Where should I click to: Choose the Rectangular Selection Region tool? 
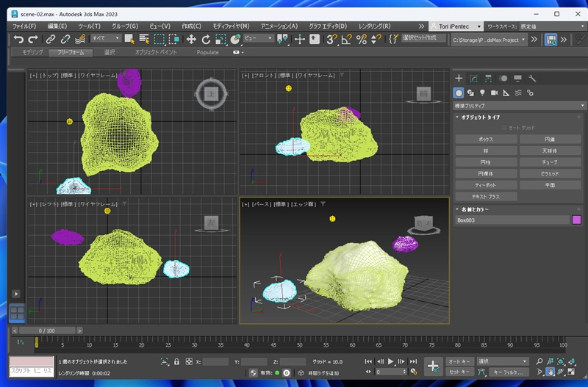pyautogui.click(x=159, y=39)
